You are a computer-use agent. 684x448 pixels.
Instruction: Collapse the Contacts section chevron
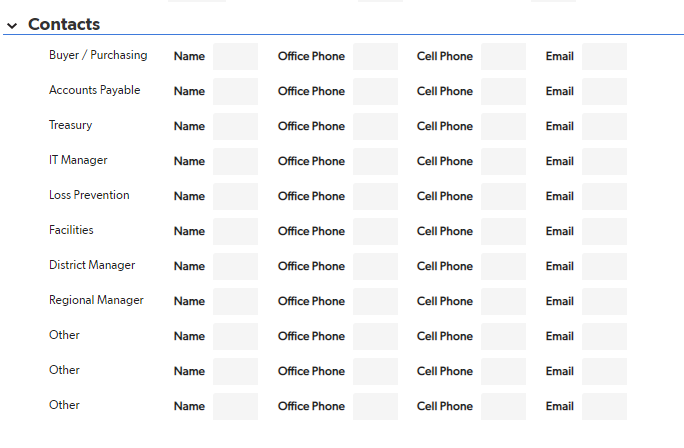point(12,25)
